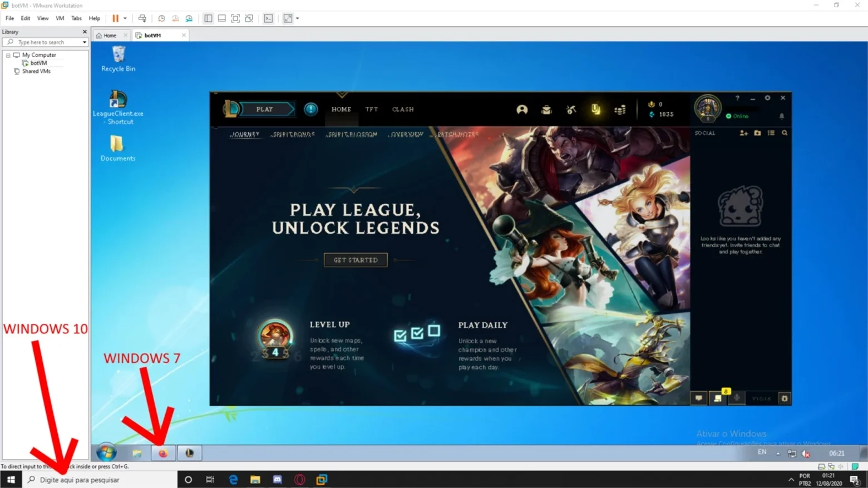Select the Spirit Bonds sub-tab
The width and height of the screenshot is (868, 488).
point(293,134)
